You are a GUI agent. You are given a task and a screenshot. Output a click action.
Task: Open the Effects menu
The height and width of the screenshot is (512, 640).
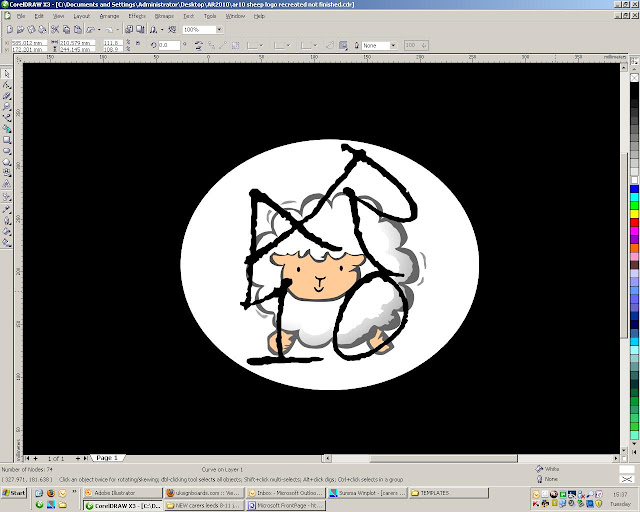[x=136, y=17]
